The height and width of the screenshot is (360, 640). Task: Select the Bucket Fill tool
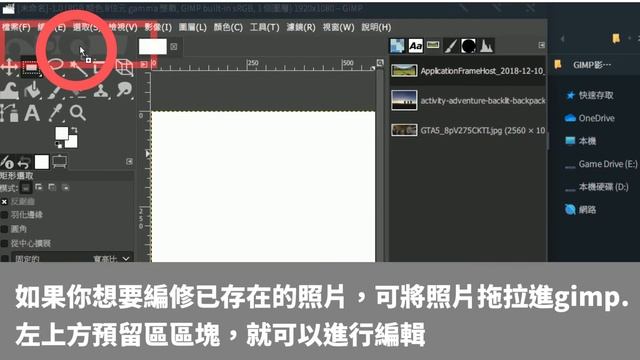[32, 91]
